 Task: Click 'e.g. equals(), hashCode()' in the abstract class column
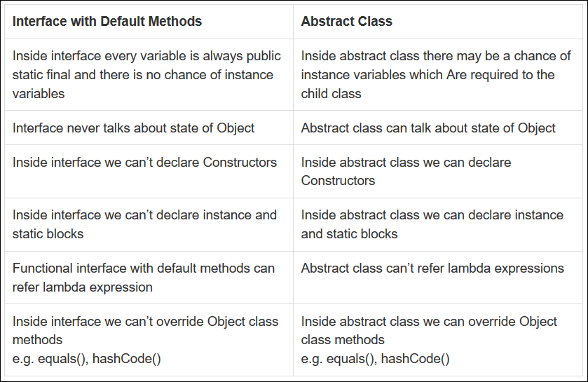[375, 359]
